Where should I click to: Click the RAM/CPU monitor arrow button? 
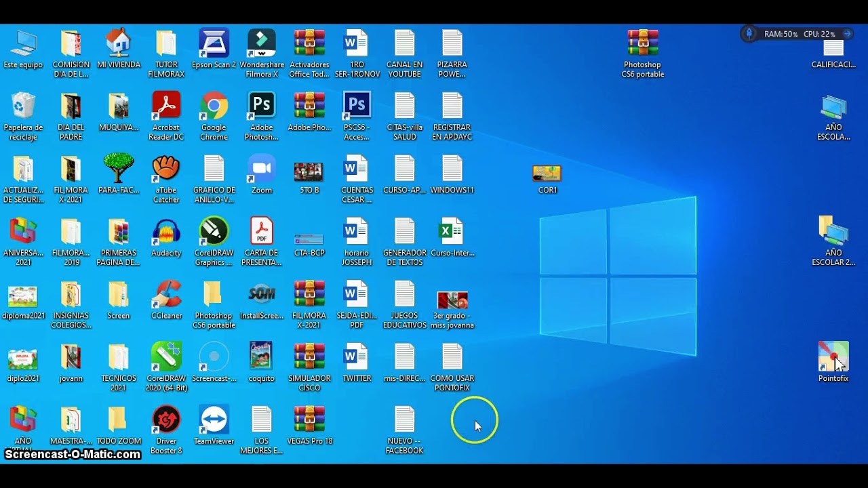[x=847, y=34]
